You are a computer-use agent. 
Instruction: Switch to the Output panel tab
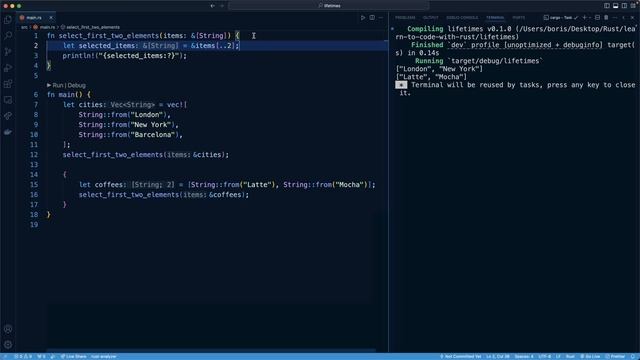tap(431, 18)
